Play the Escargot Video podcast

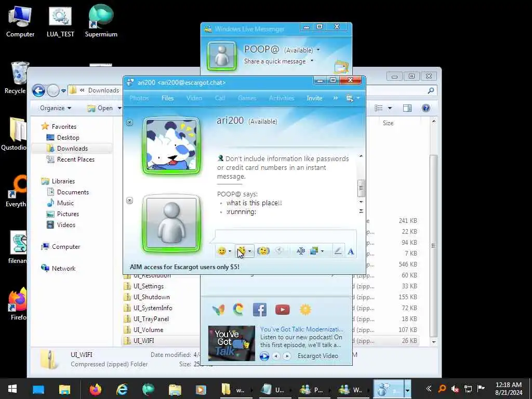coord(264,356)
